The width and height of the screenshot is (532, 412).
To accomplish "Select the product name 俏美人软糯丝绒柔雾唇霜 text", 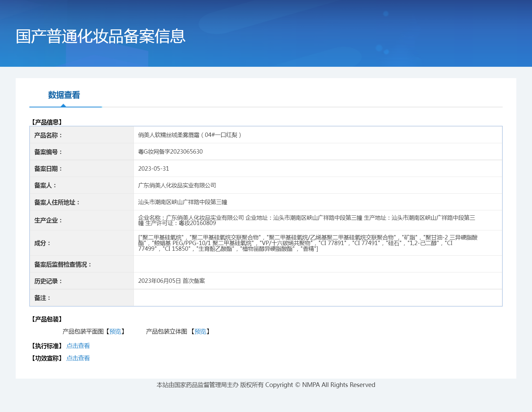I will 189,135.
